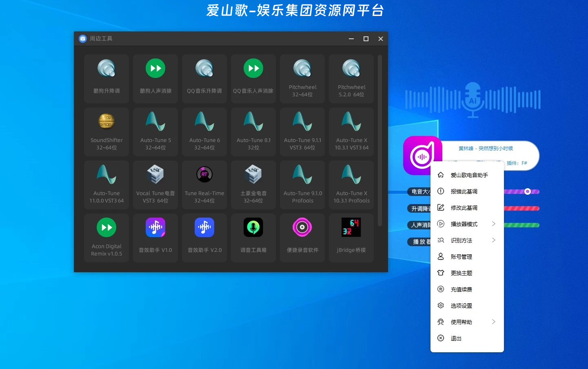
Task: Start the jBridge桥接 tool
Action: coord(351,238)
